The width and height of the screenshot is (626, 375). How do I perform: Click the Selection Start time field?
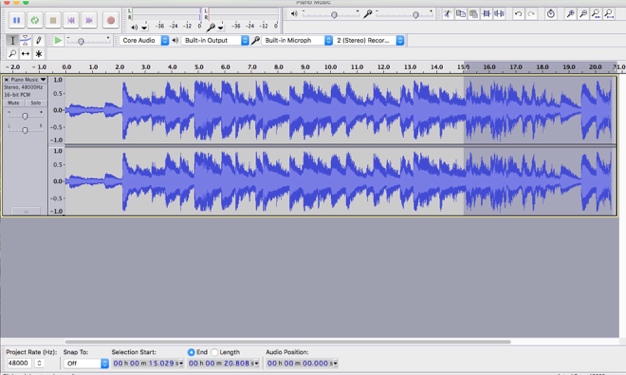click(148, 363)
